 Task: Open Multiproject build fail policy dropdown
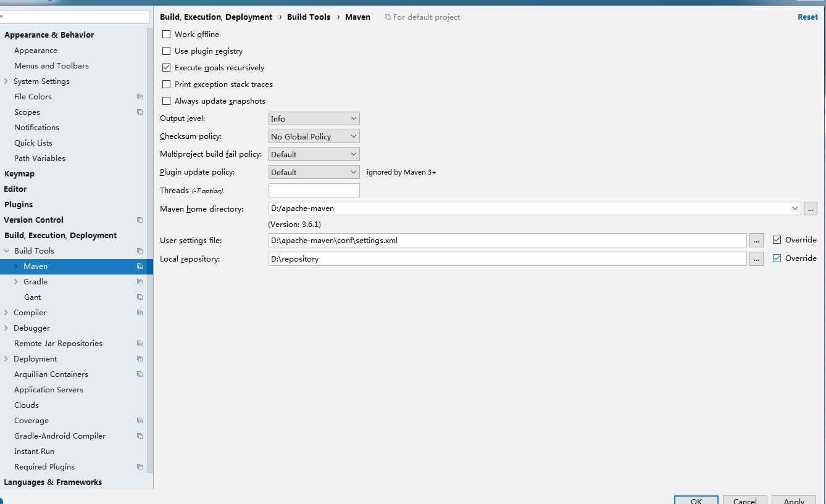click(x=314, y=154)
